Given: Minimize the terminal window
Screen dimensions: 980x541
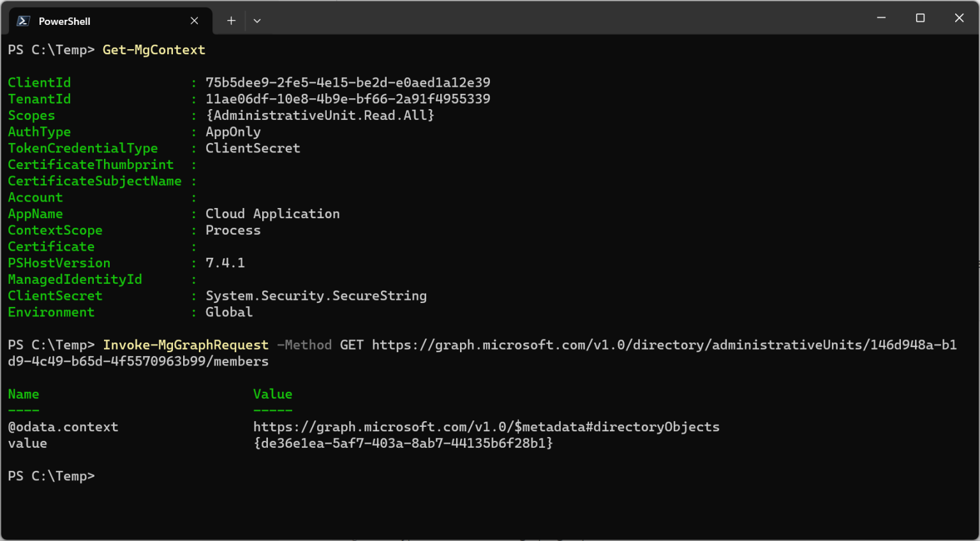Looking at the screenshot, I should (x=881, y=18).
